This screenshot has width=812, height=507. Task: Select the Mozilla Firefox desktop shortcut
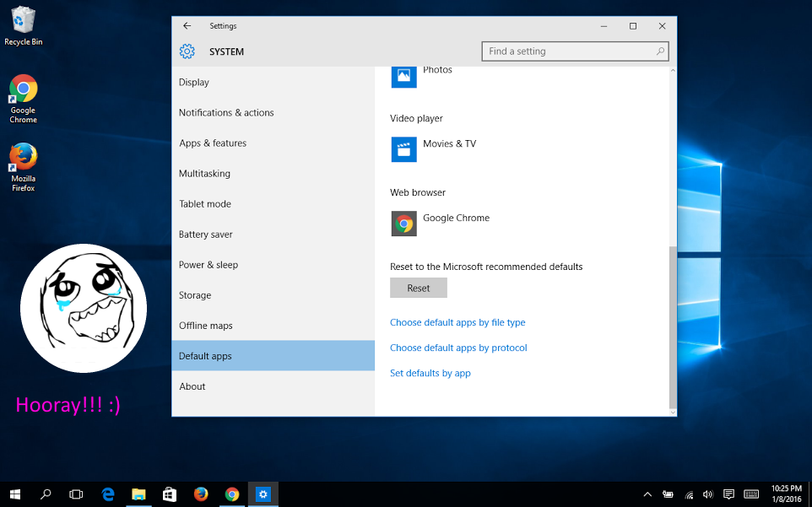(24, 167)
